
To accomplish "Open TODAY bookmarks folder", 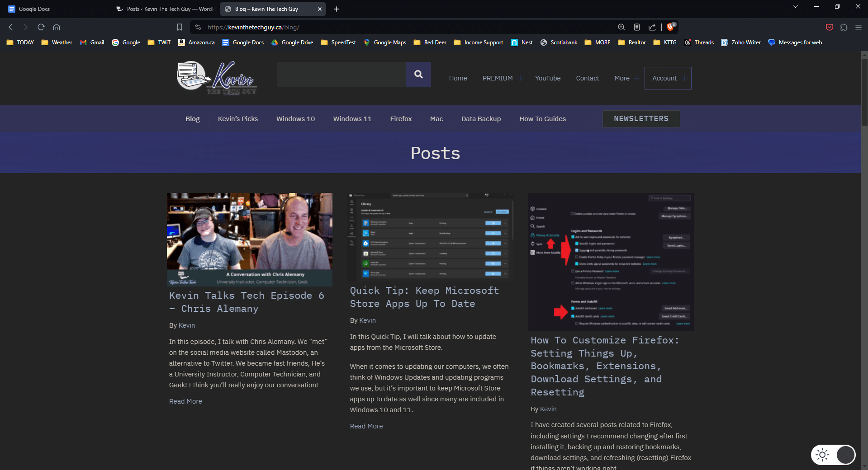I will [20, 42].
